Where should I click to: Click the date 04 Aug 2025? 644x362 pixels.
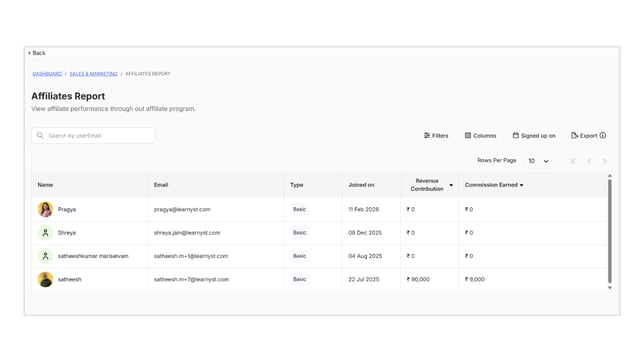click(x=365, y=256)
